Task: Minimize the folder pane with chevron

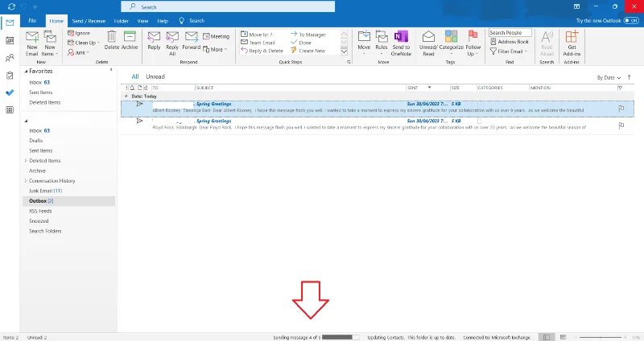Action: click(x=111, y=70)
